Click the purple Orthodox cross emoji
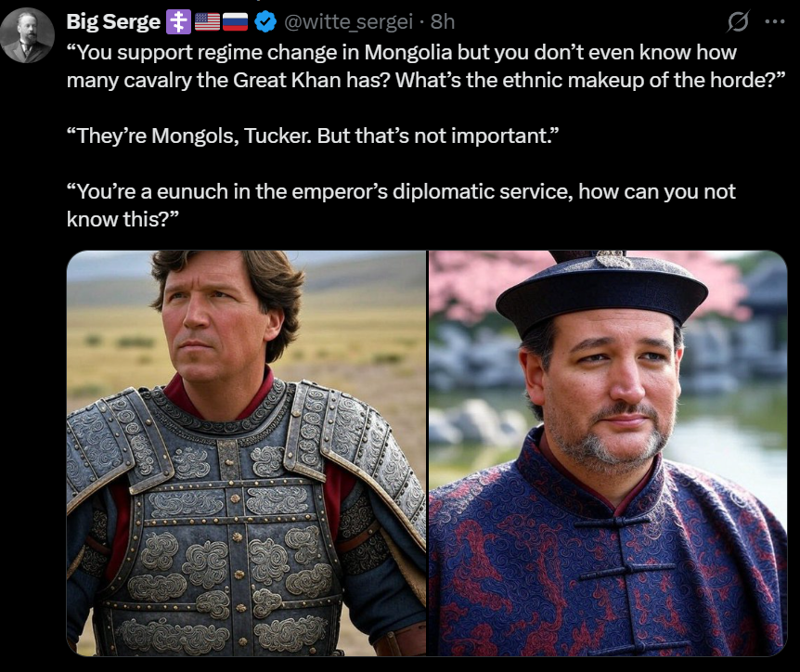 (x=178, y=22)
